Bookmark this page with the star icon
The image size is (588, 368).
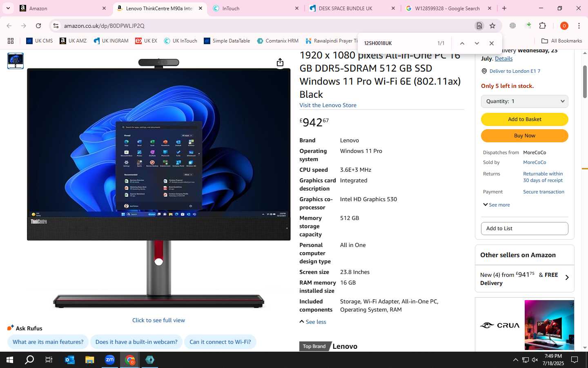pyautogui.click(x=492, y=26)
